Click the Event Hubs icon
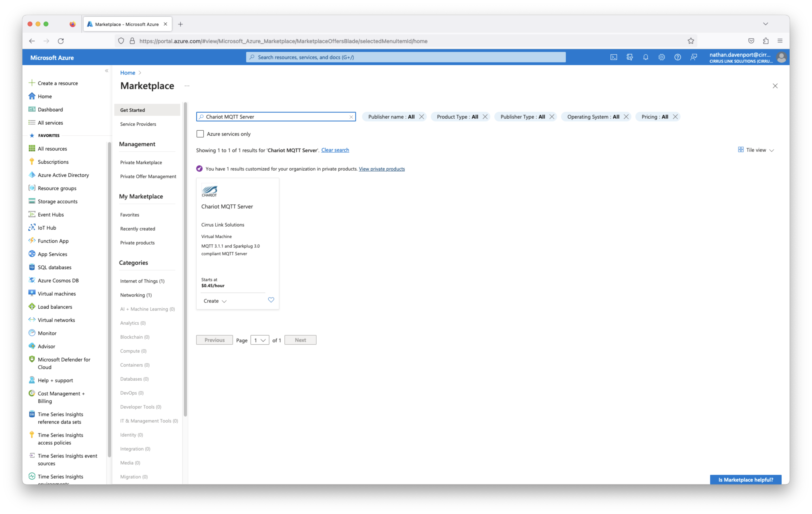 [32, 214]
